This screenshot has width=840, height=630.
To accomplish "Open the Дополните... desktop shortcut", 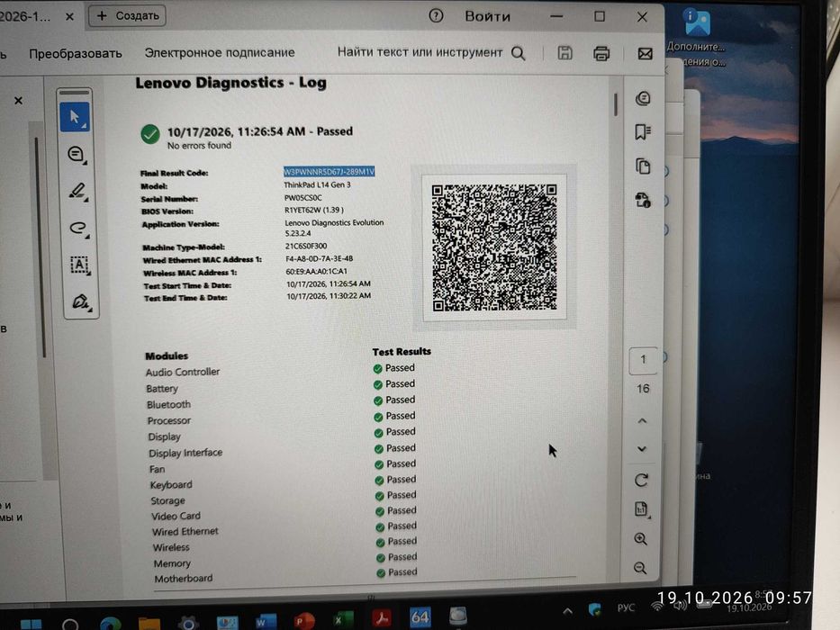I will coord(697,39).
